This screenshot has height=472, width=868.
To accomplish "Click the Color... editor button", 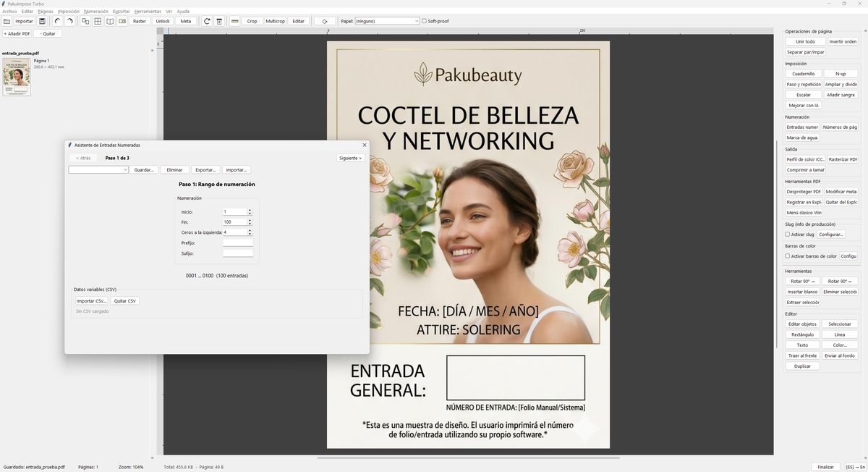I will [x=840, y=345].
